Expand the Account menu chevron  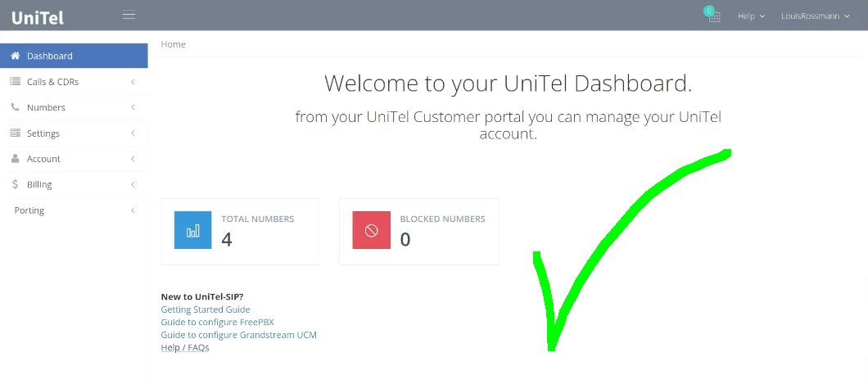pos(133,159)
